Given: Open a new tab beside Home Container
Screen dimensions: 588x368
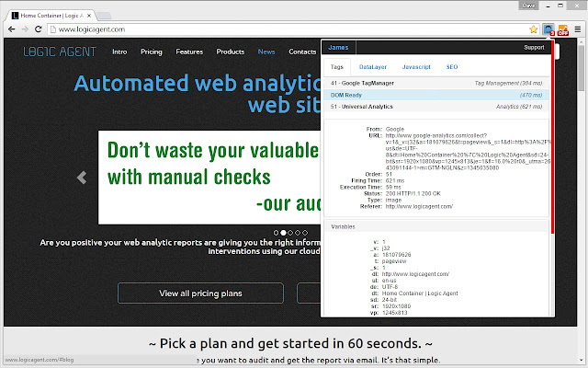Looking at the screenshot, I should coord(104,16).
